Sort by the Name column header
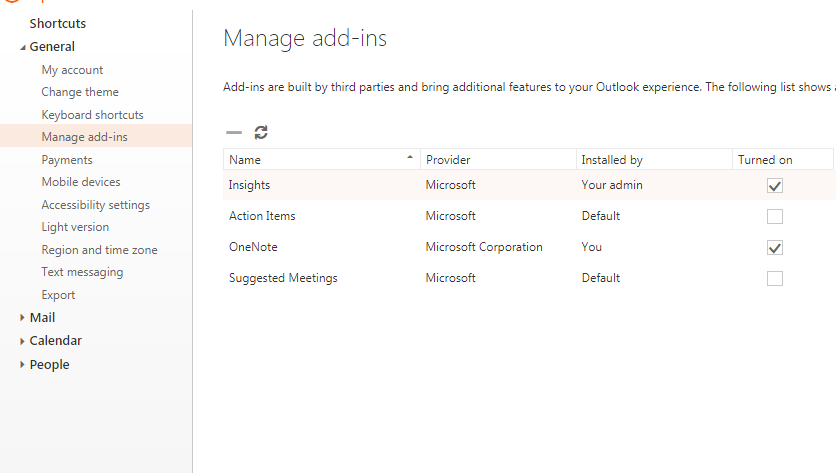The height and width of the screenshot is (473, 836). point(321,159)
